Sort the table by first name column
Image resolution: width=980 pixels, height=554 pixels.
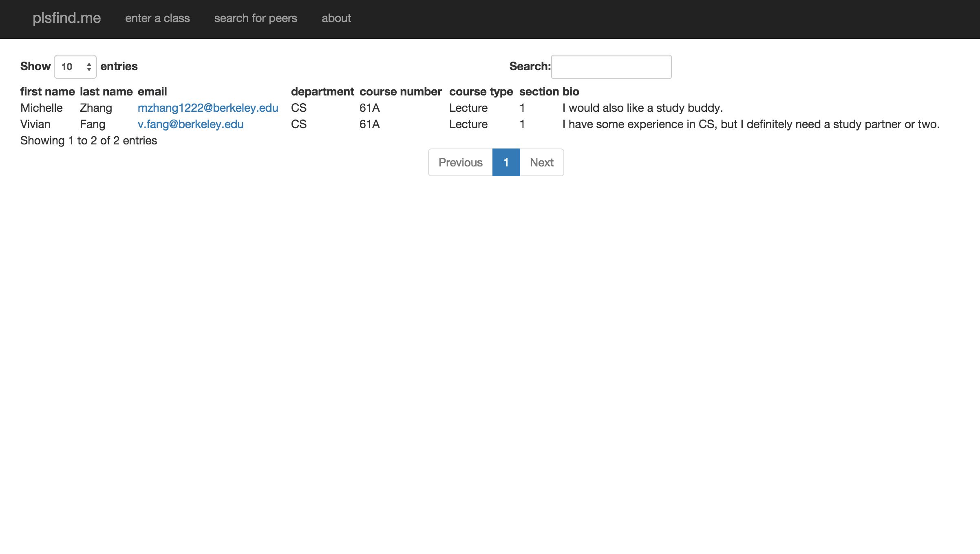tap(47, 92)
